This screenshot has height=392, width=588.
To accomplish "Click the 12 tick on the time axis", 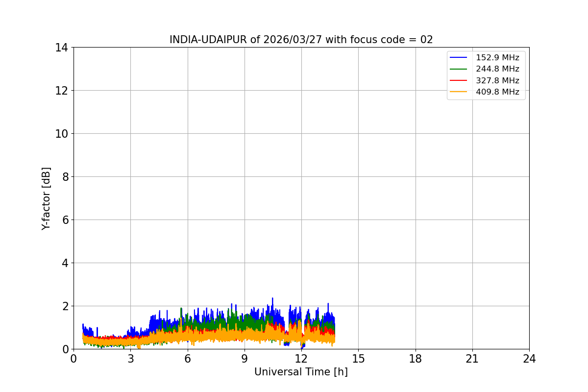I will click(x=301, y=359).
